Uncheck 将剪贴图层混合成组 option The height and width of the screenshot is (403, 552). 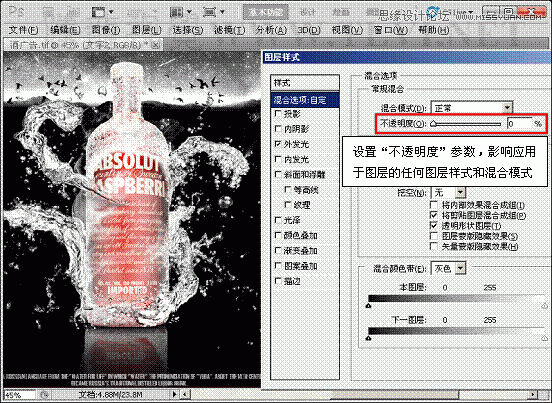click(x=434, y=215)
